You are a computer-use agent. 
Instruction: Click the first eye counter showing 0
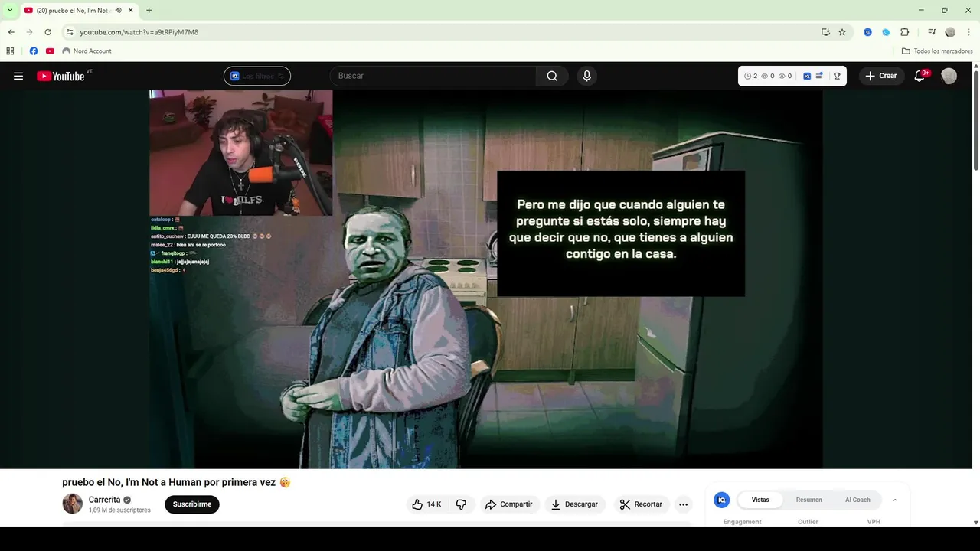click(x=768, y=76)
